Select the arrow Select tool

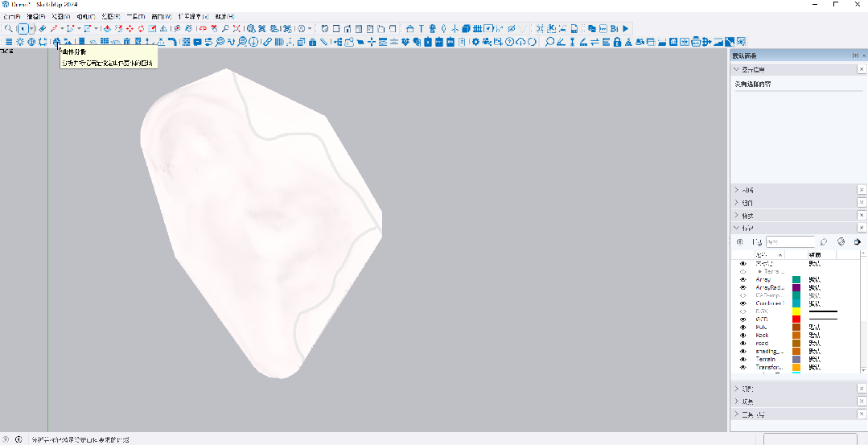tap(23, 29)
